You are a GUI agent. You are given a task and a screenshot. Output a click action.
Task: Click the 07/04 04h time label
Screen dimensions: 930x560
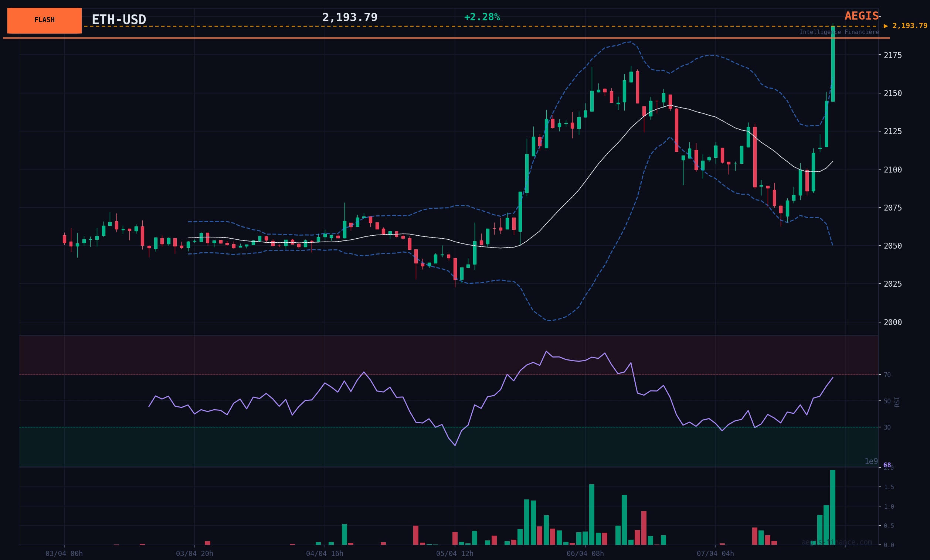point(715,554)
